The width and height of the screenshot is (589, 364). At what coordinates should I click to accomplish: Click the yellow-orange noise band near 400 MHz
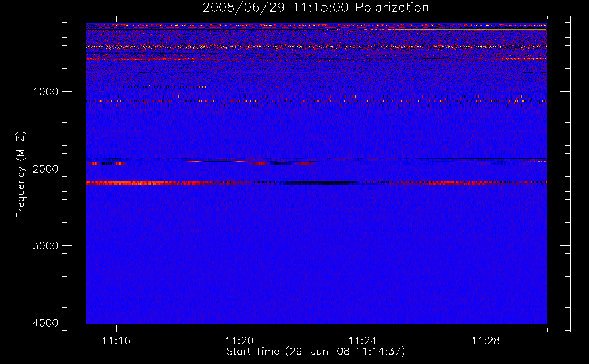tap(316, 47)
